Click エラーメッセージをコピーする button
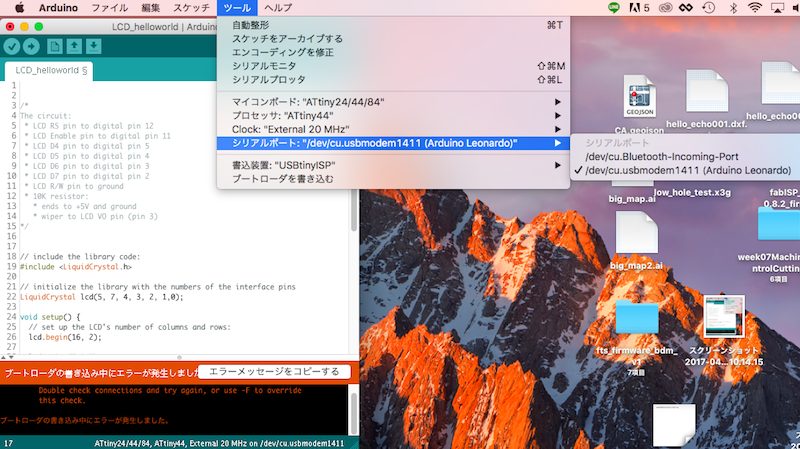This screenshot has width=800, height=449. [274, 372]
